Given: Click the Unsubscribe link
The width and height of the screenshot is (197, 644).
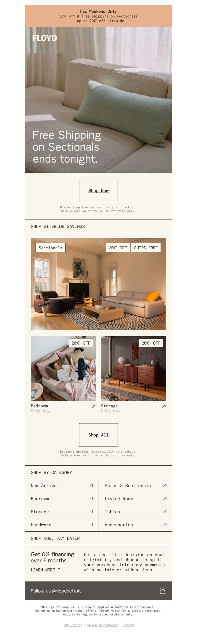Looking at the screenshot, I should (73, 625).
